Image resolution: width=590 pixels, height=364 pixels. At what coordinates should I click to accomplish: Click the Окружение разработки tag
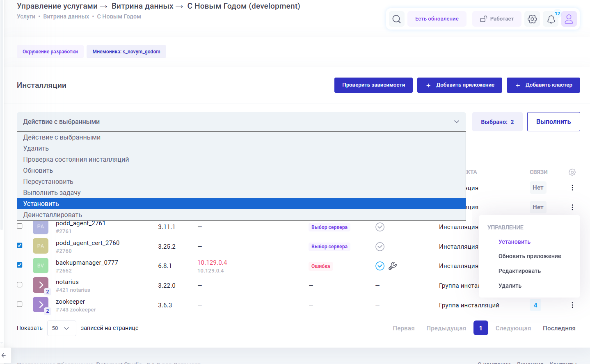(50, 52)
